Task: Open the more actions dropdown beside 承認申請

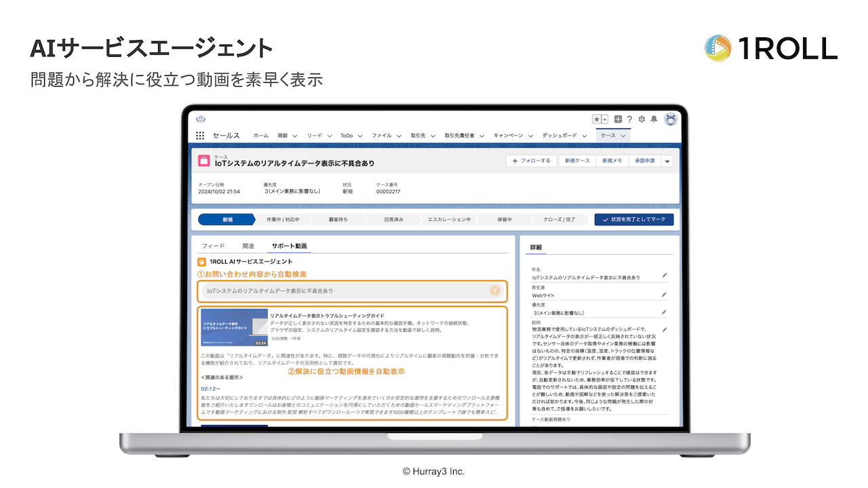Action: coord(667,161)
